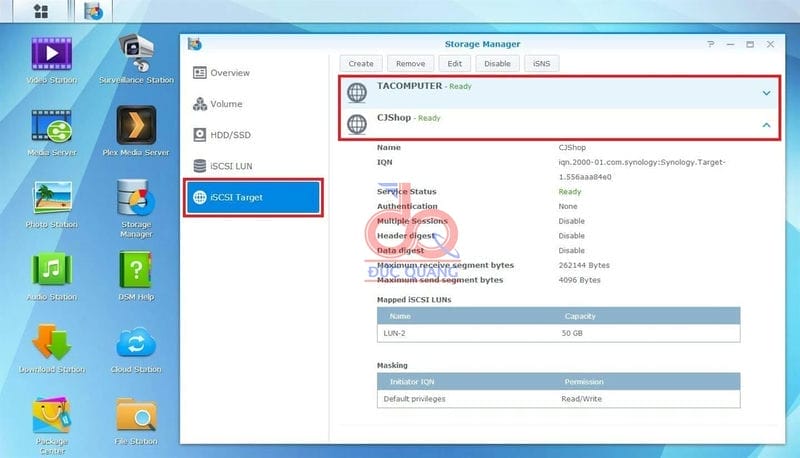Click the 50 GB capacity cell

click(572, 333)
